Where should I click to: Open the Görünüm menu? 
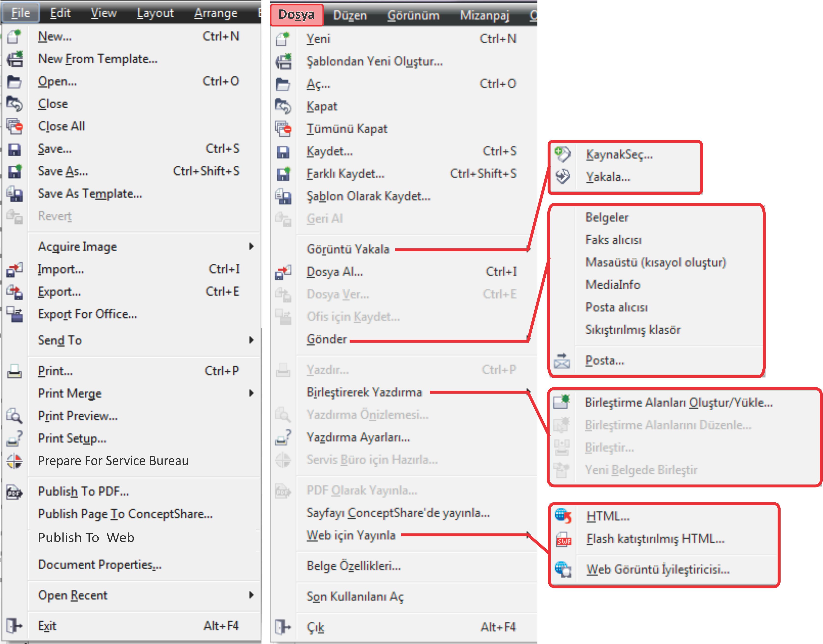coord(413,15)
